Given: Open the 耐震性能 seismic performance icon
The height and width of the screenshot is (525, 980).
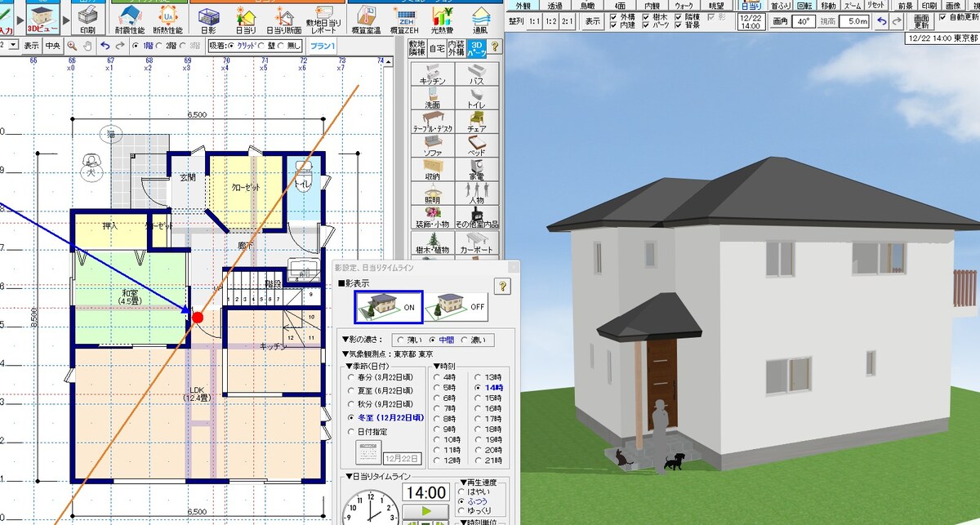Looking at the screenshot, I should pos(131,19).
